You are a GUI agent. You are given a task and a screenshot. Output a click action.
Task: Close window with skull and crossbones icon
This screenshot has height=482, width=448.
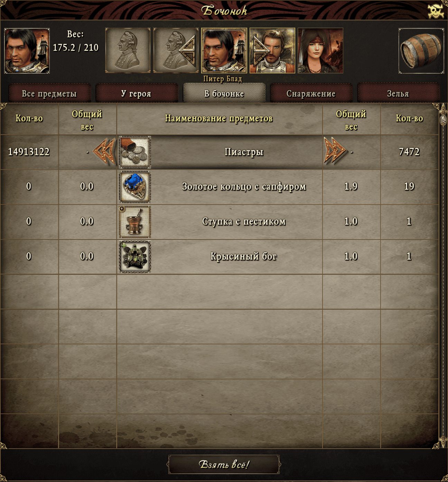436,11
